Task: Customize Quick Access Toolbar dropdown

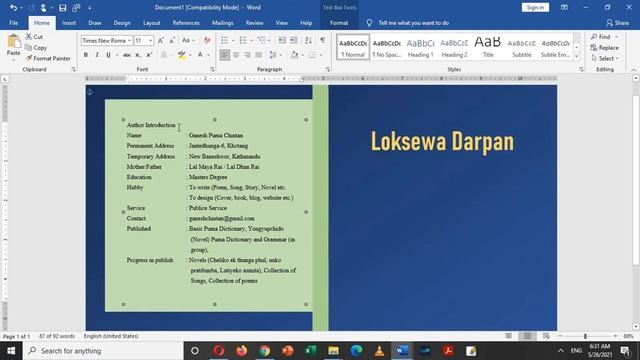Action: tap(90, 8)
